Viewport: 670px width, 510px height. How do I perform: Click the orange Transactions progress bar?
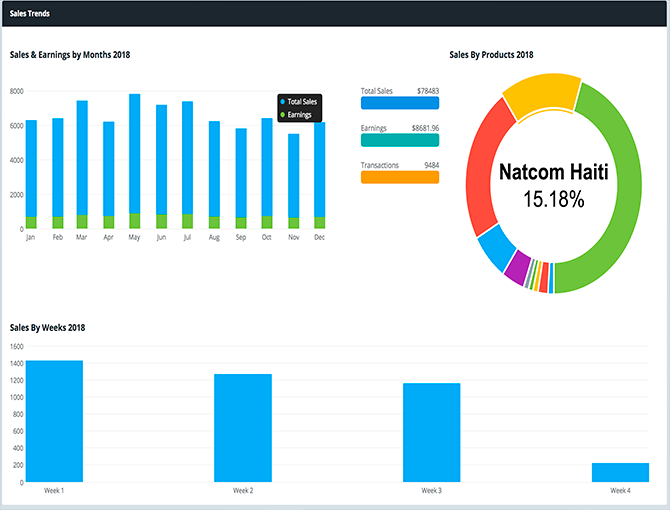pyautogui.click(x=399, y=177)
